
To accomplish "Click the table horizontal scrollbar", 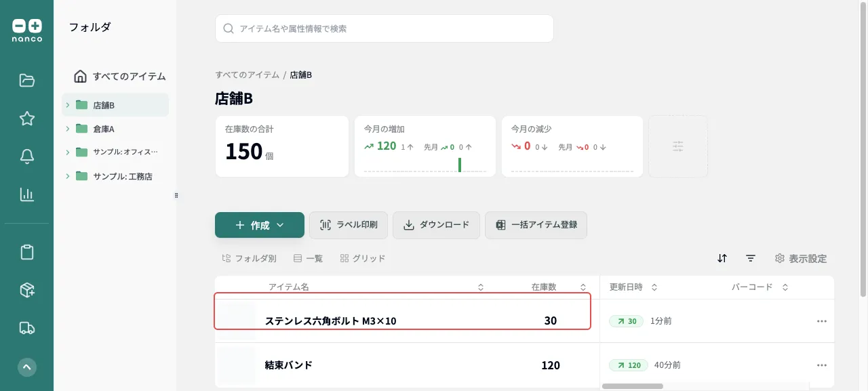I will click(632, 386).
